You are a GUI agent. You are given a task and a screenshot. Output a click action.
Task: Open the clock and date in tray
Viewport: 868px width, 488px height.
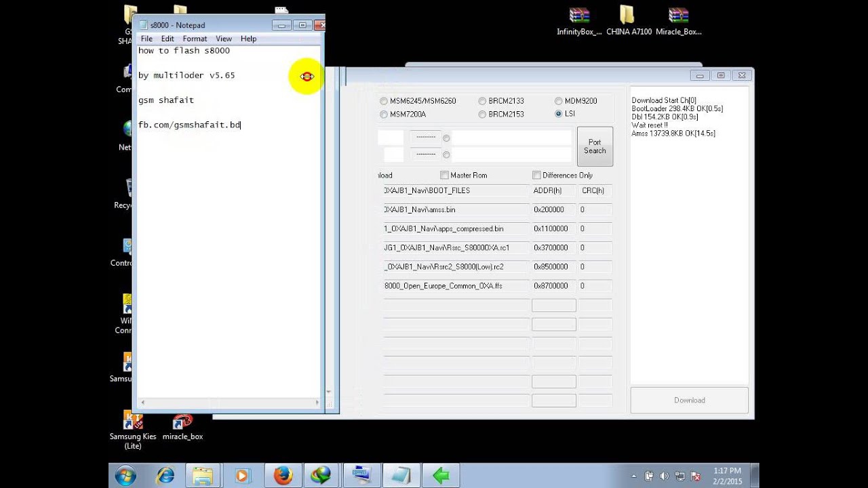click(x=727, y=476)
